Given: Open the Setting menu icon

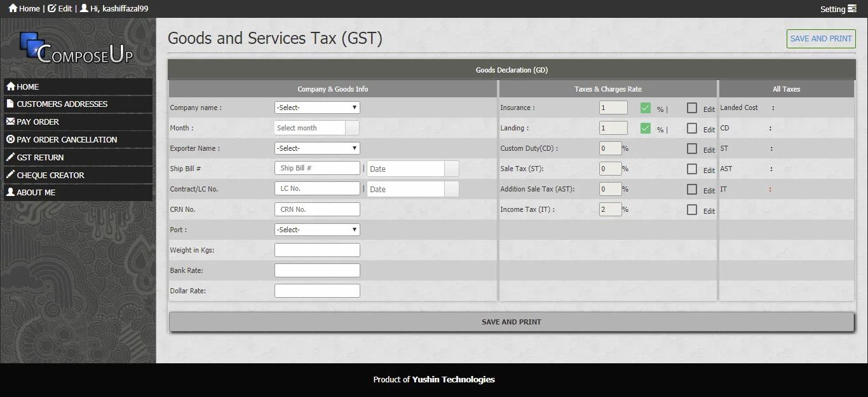Looking at the screenshot, I should [x=852, y=9].
